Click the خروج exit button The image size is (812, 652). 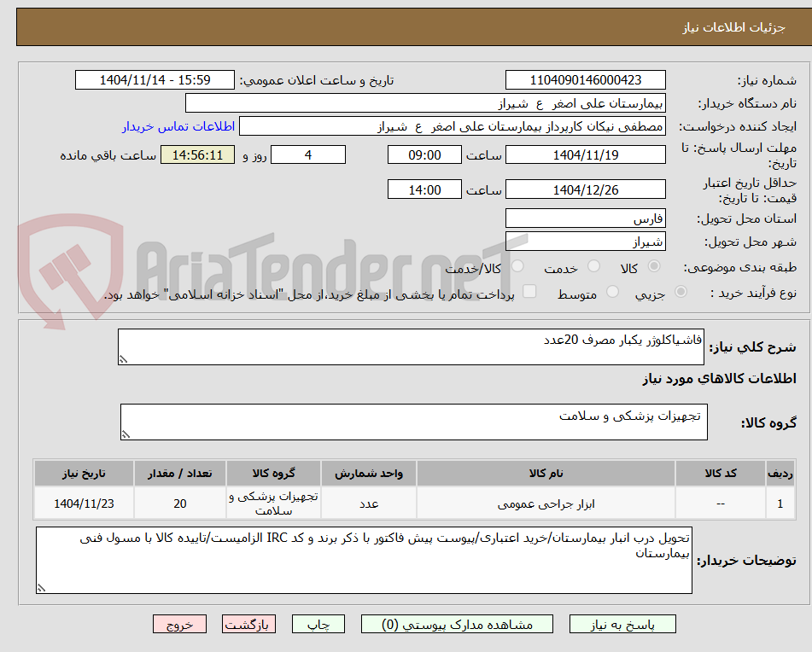pos(179,624)
